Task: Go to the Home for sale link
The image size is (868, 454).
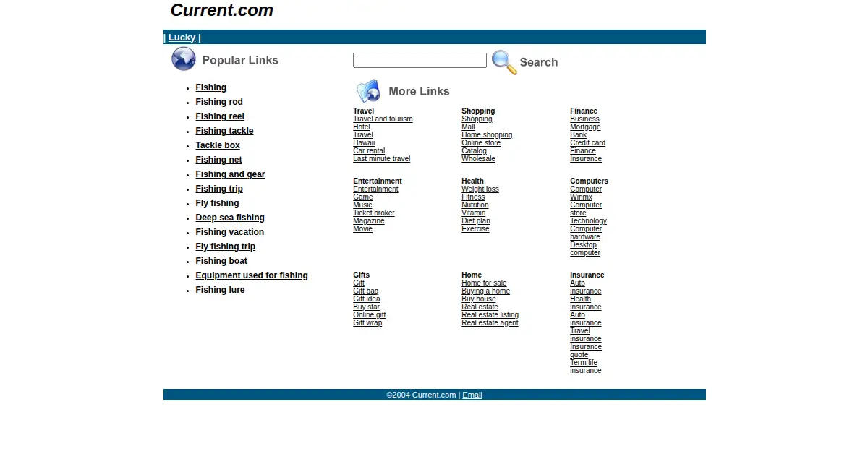Action: coord(484,283)
